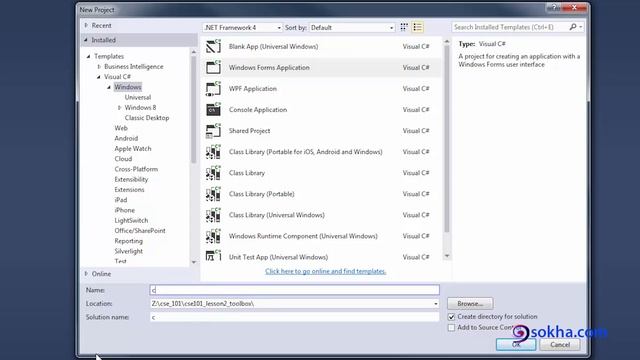
Task: Select Windows Runtime Component (Universal Windows) name
Action: [303, 236]
